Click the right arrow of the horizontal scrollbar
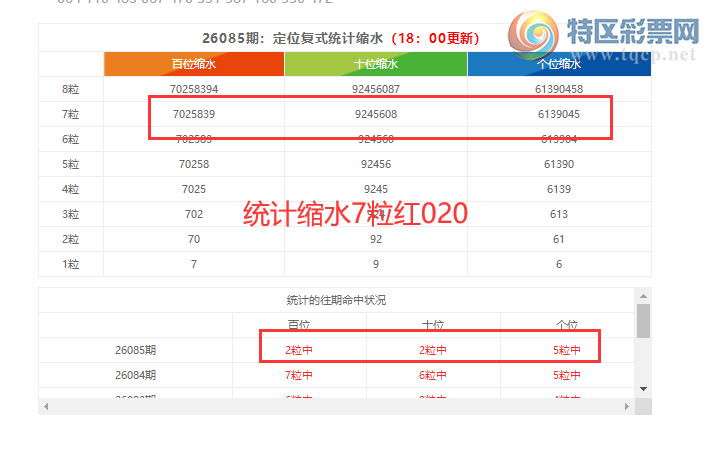 [x=627, y=406]
